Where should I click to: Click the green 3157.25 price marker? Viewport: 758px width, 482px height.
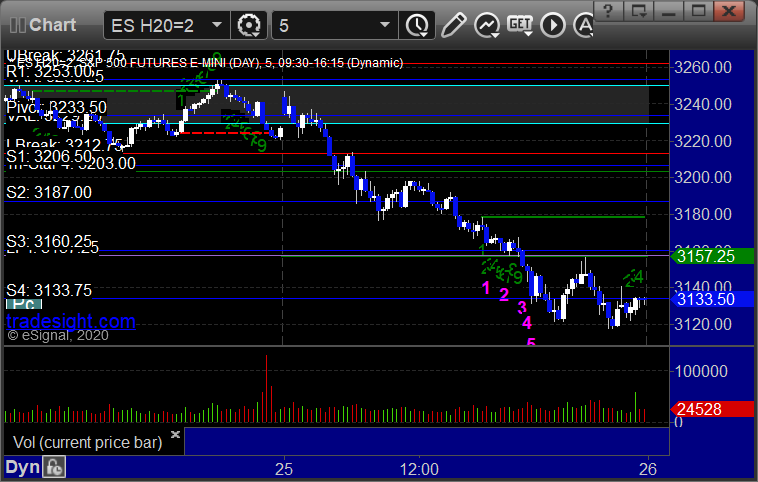click(712, 256)
